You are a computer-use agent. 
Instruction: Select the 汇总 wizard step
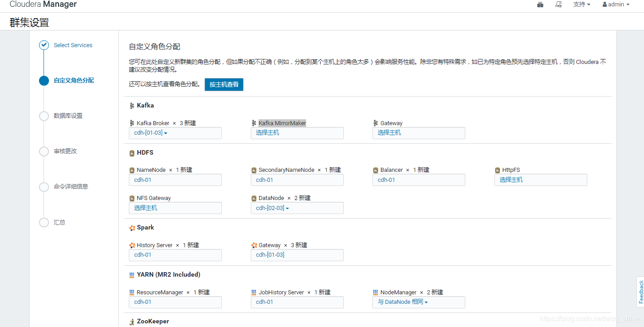[59, 223]
